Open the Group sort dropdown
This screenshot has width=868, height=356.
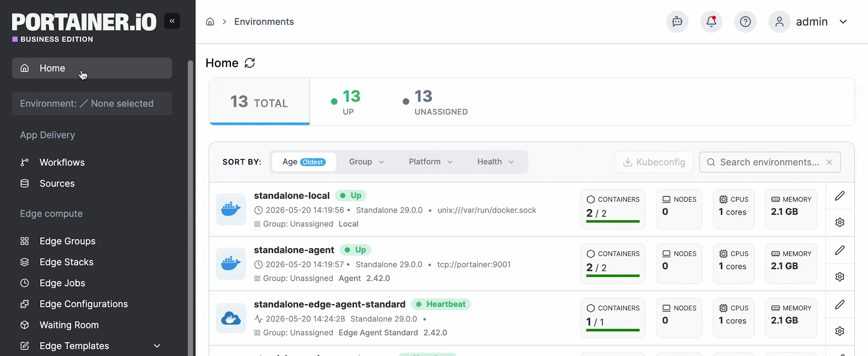[x=367, y=162]
